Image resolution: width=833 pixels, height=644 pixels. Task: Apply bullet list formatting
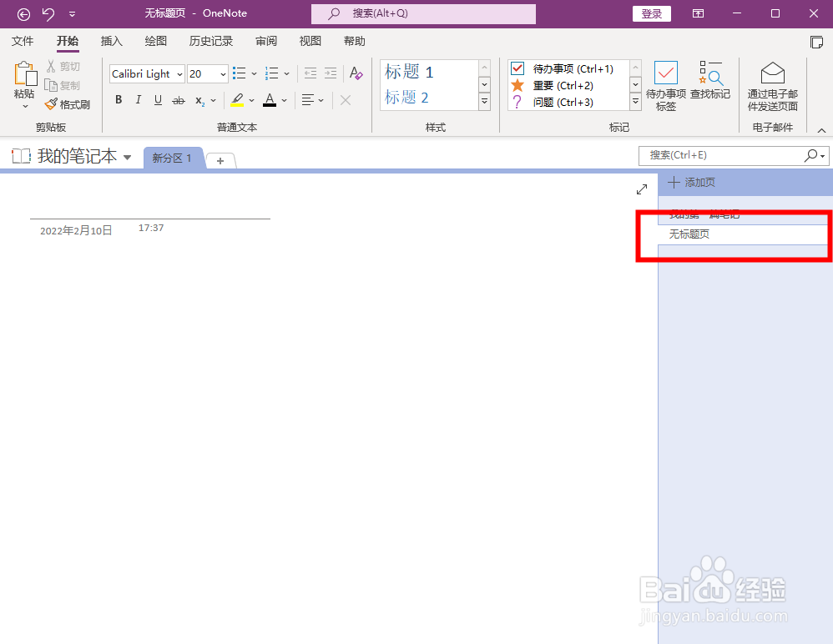pos(239,73)
